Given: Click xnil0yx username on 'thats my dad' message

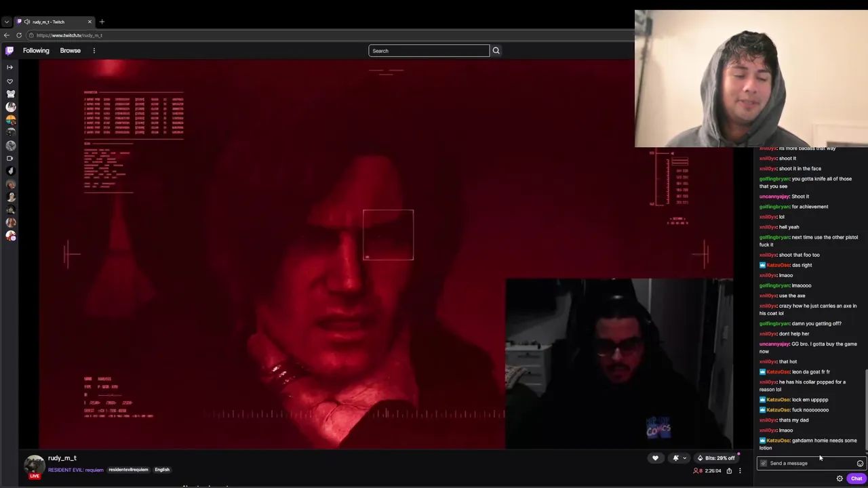Looking at the screenshot, I should click(x=768, y=420).
